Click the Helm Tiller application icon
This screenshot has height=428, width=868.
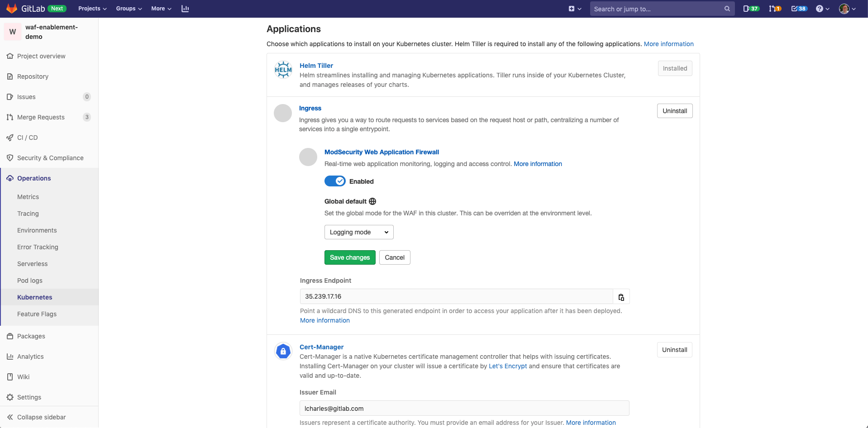point(283,69)
